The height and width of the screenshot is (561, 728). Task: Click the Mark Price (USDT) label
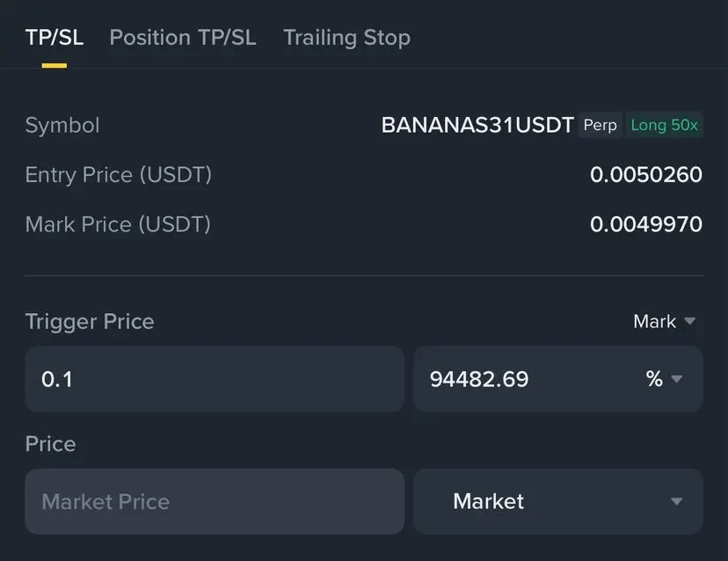(x=118, y=224)
